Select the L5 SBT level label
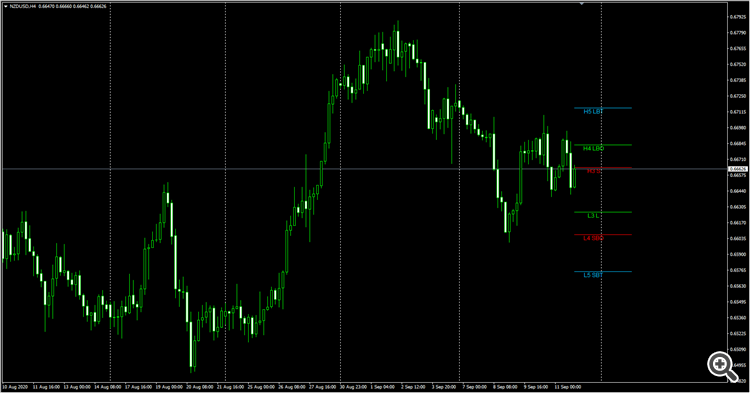Image resolution: width=750 pixels, height=393 pixels. click(x=593, y=275)
